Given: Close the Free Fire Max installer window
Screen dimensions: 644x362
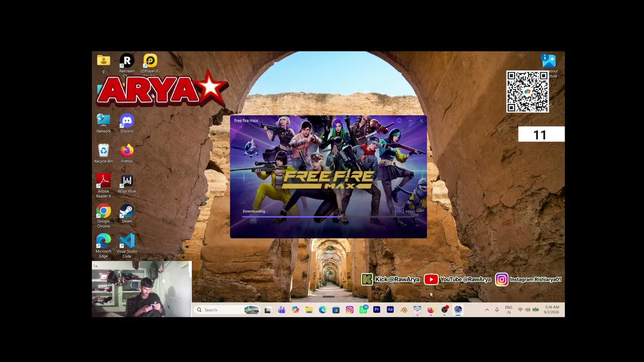Looking at the screenshot, I should pyautogui.click(x=422, y=121).
